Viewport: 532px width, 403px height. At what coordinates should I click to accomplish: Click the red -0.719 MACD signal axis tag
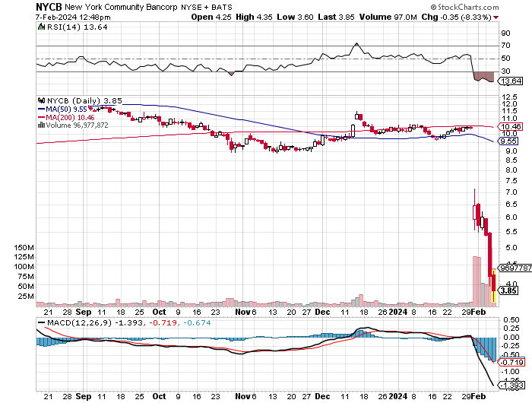pyautogui.click(x=511, y=362)
